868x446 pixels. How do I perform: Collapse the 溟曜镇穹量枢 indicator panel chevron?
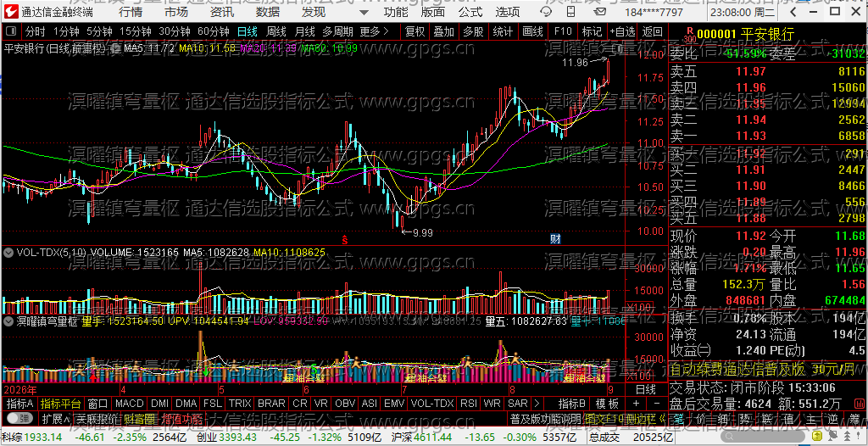point(8,321)
